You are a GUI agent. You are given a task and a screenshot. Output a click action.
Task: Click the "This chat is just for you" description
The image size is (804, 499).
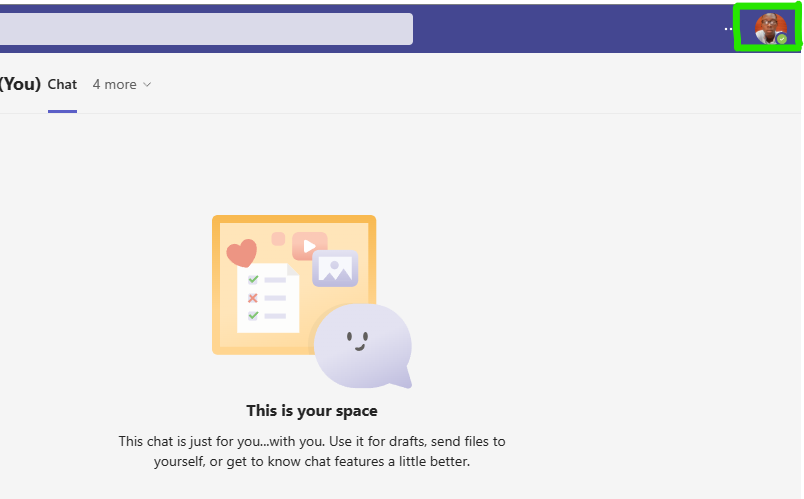click(312, 451)
